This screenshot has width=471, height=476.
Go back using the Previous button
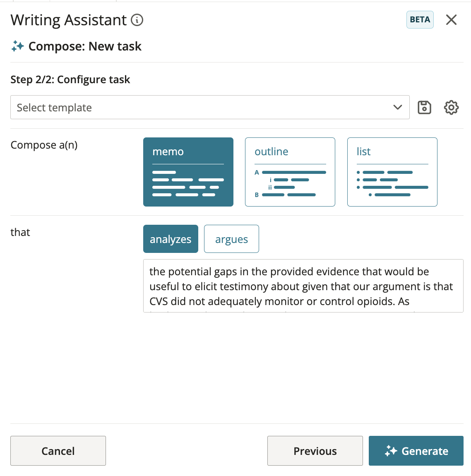(x=315, y=451)
